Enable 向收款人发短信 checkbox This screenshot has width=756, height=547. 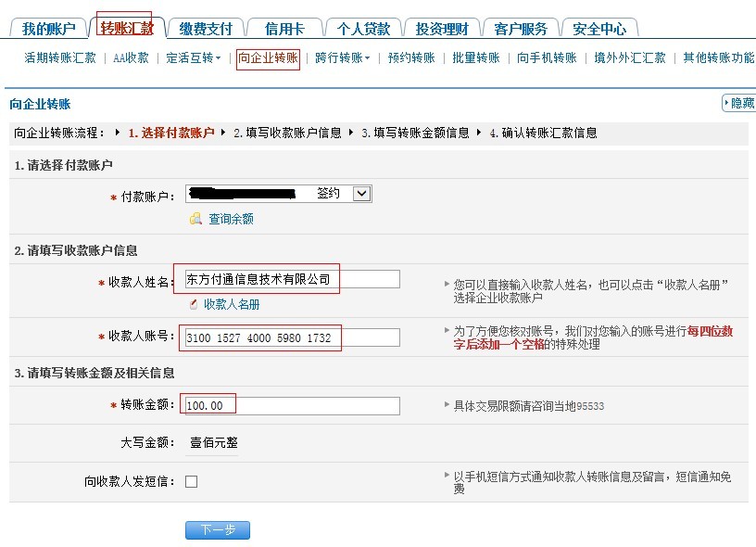[x=191, y=481]
